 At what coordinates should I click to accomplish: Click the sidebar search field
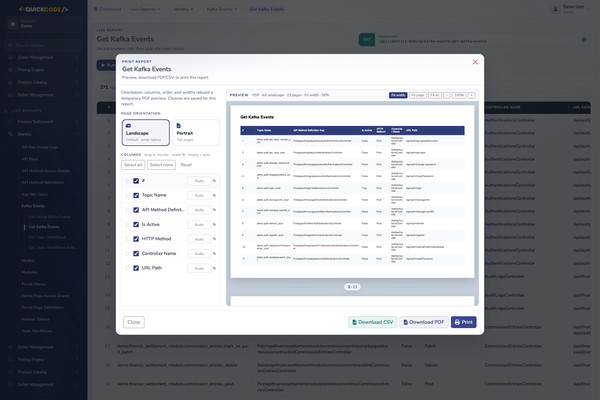click(44, 45)
